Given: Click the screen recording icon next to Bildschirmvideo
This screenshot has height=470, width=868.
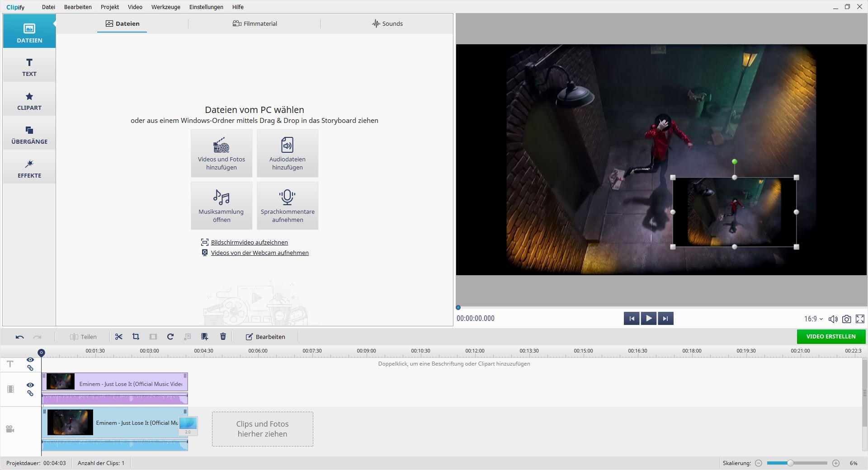Looking at the screenshot, I should 205,242.
